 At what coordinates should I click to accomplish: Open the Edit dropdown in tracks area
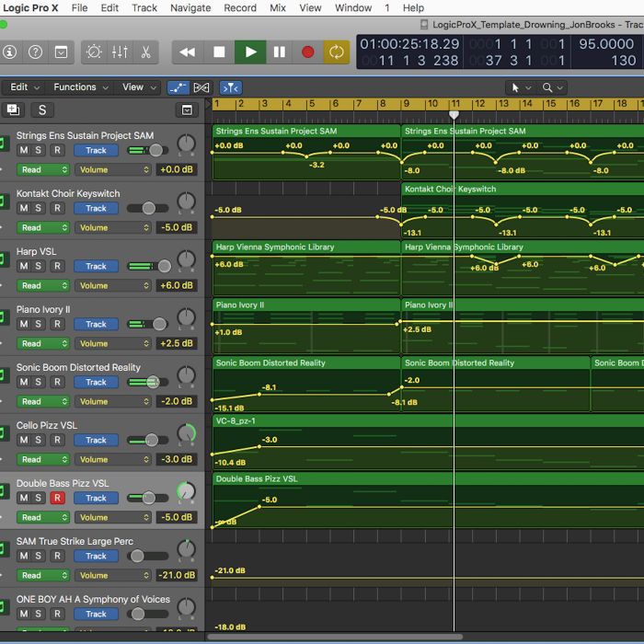pos(24,87)
